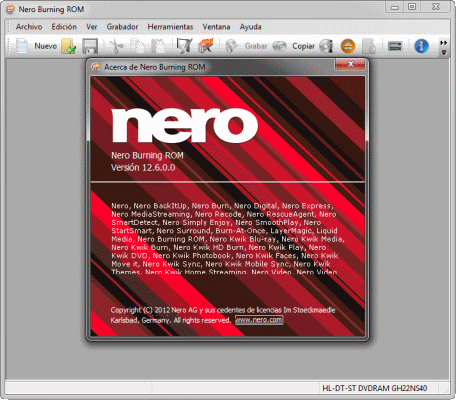Click the Nuevo text button
This screenshot has width=456, height=400.
(46, 46)
